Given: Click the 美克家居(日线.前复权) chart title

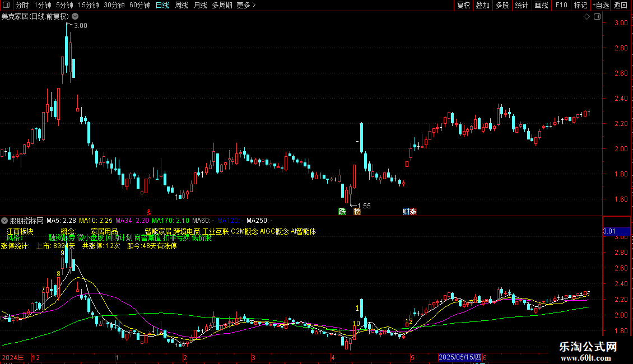Looking at the screenshot, I should click(35, 16).
